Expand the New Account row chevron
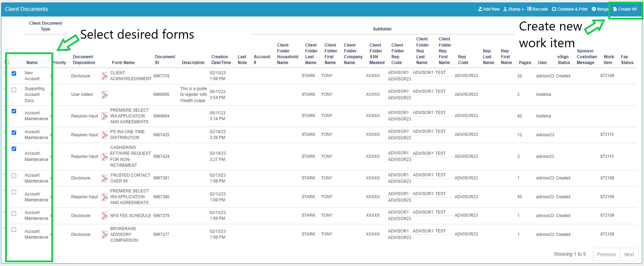Viewport: 644px width, 266px height. pyautogui.click(x=5, y=73)
